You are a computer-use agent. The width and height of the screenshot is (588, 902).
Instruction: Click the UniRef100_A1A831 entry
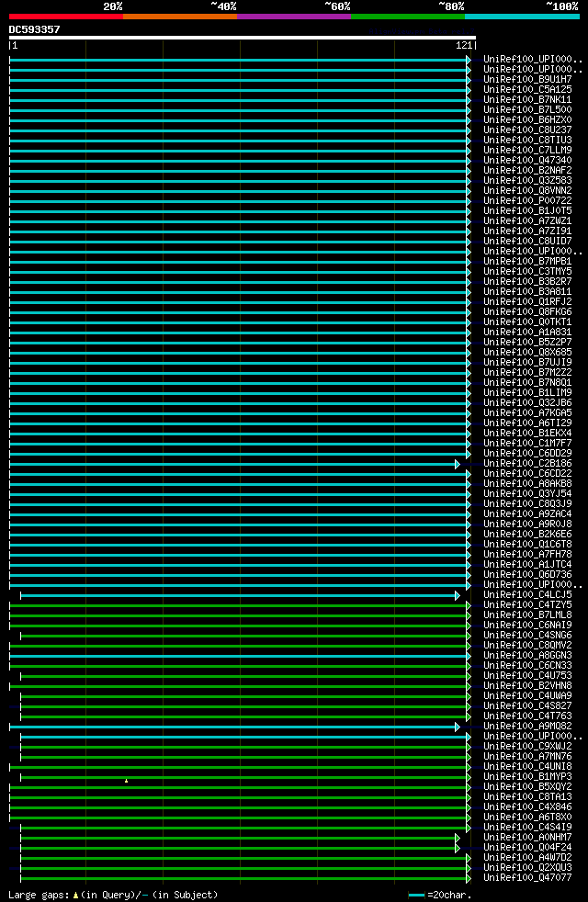[527, 332]
